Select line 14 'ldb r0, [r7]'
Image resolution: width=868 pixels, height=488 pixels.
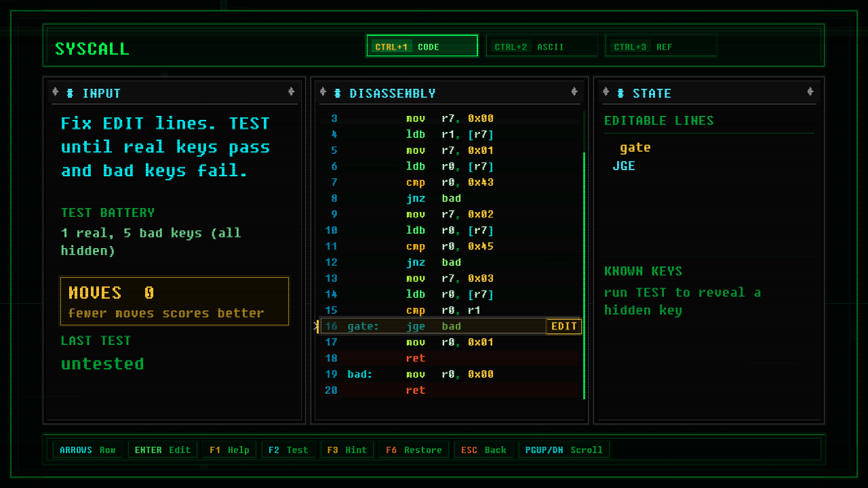450,294
